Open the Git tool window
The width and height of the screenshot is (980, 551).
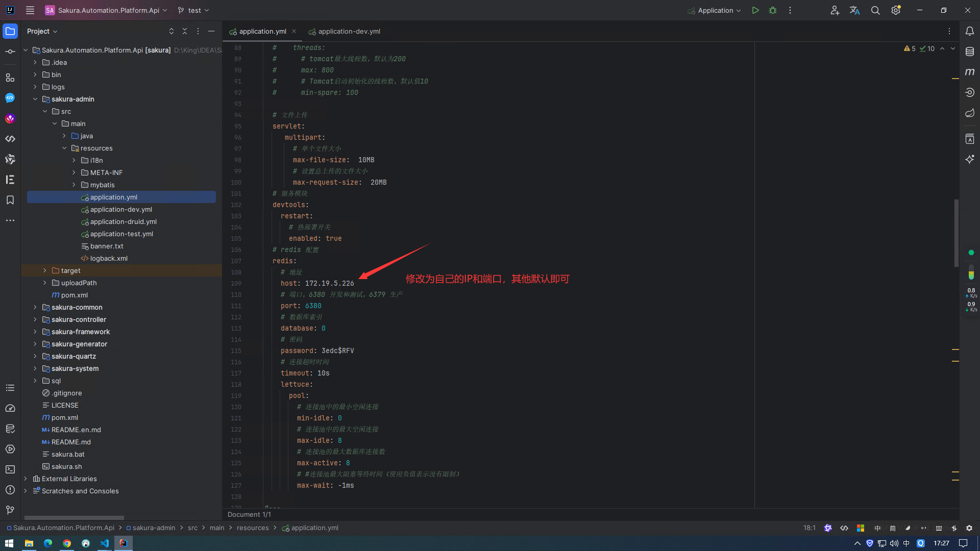pos(10,510)
